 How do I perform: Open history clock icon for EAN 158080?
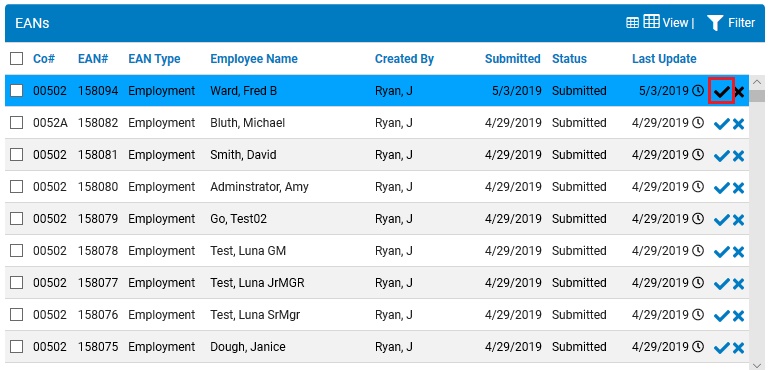698,187
